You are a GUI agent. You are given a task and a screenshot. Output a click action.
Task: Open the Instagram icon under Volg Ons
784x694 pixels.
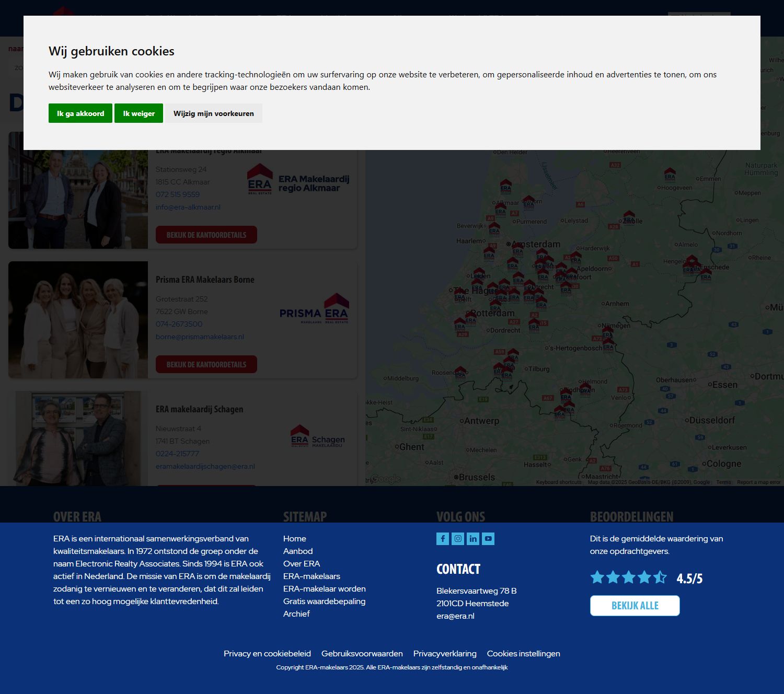point(458,539)
